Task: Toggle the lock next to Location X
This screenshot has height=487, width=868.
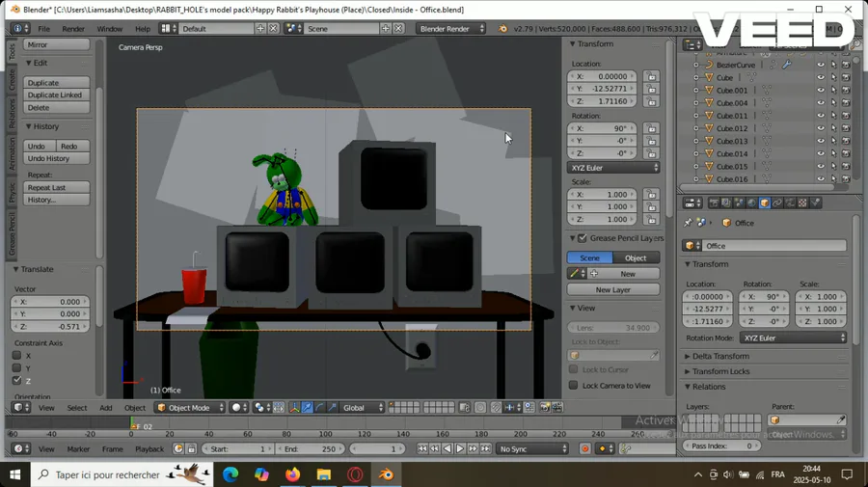Action: pyautogui.click(x=652, y=76)
